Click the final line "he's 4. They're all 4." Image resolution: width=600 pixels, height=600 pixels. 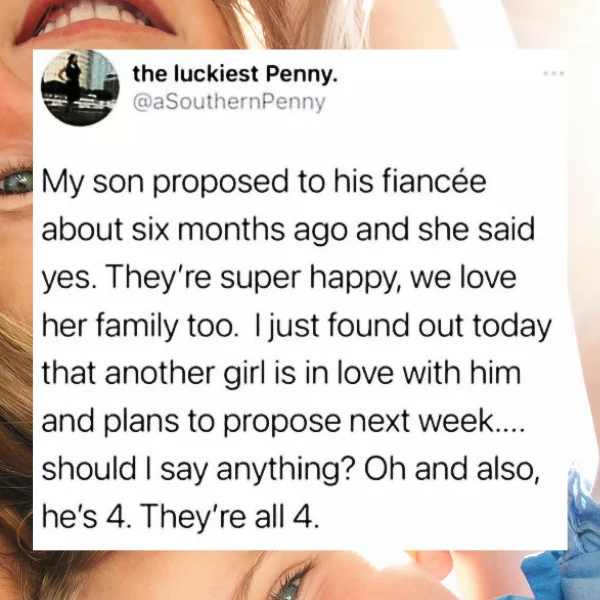[180, 516]
